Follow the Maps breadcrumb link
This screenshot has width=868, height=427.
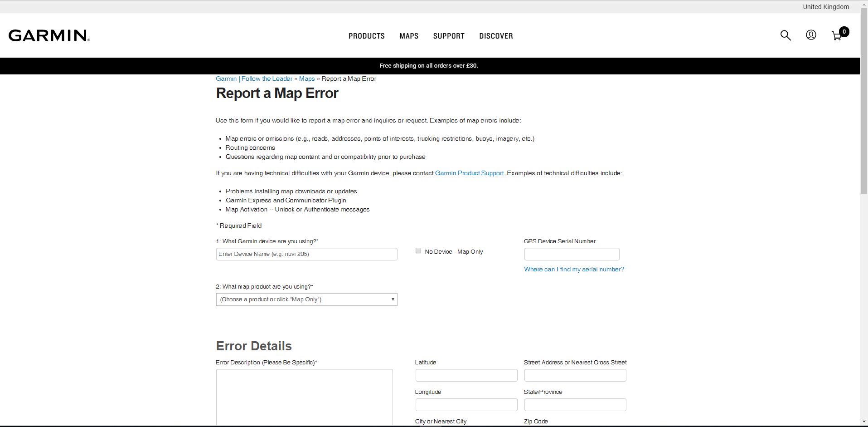click(x=307, y=79)
